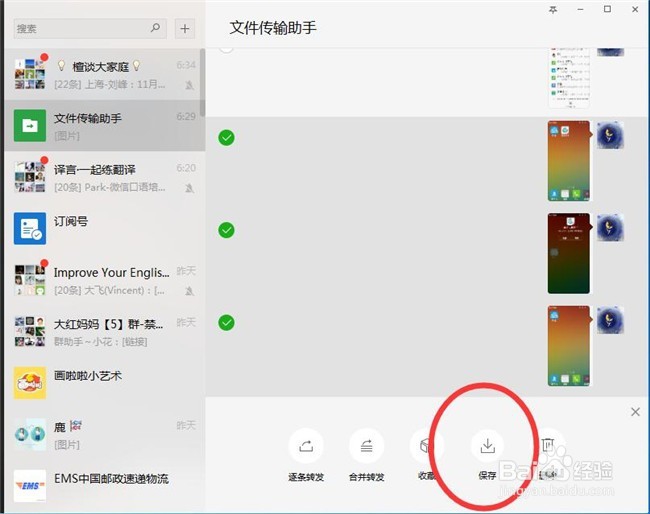650x514 pixels.
Task: Open the 檀谈大家庭 group chat
Action: pos(103,74)
